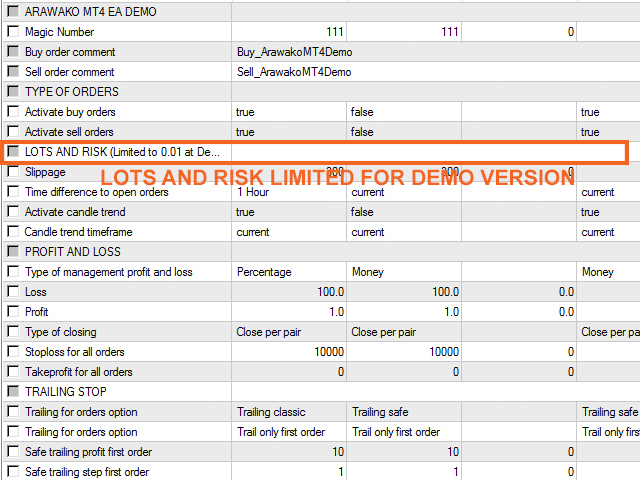
Task: Click the 'Money' Start cell in management type row
Action: (404, 272)
